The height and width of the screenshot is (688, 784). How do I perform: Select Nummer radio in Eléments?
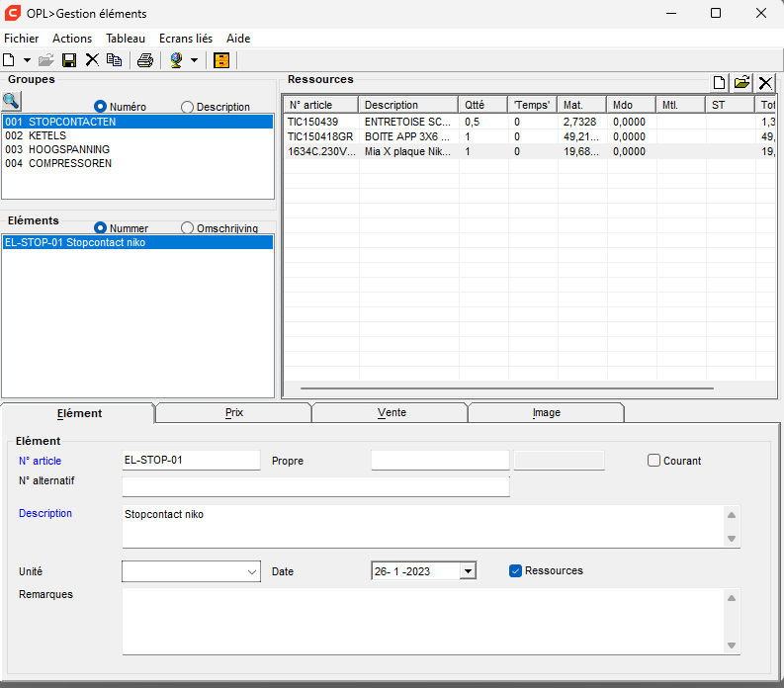(x=100, y=228)
